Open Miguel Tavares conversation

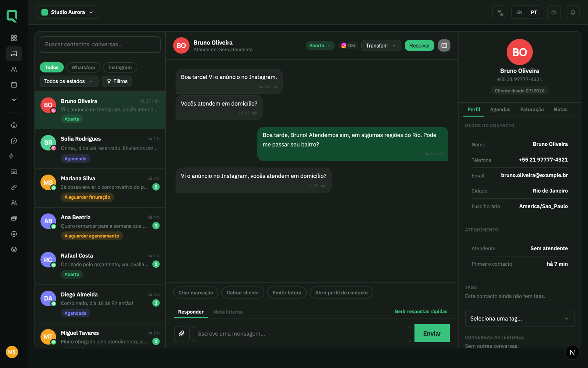(x=100, y=336)
